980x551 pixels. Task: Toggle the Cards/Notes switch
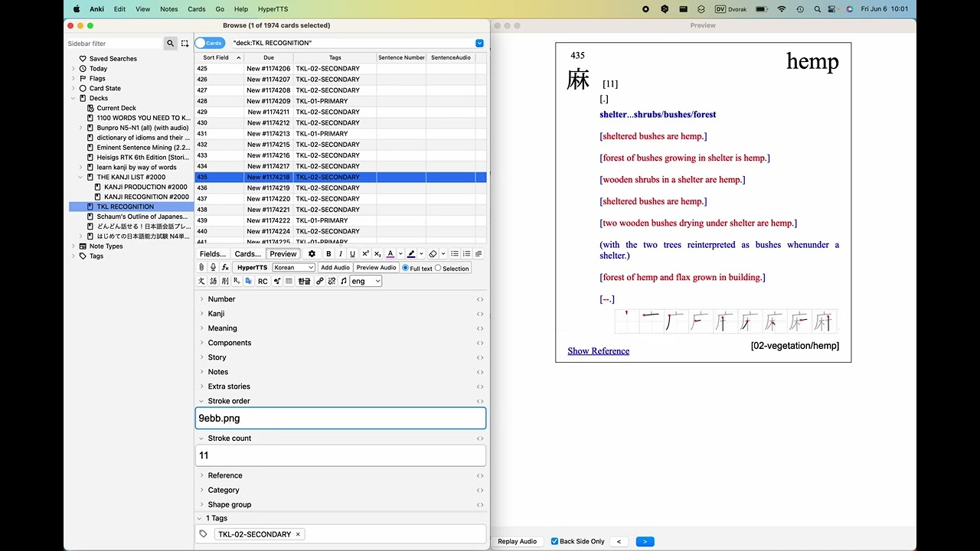[210, 43]
